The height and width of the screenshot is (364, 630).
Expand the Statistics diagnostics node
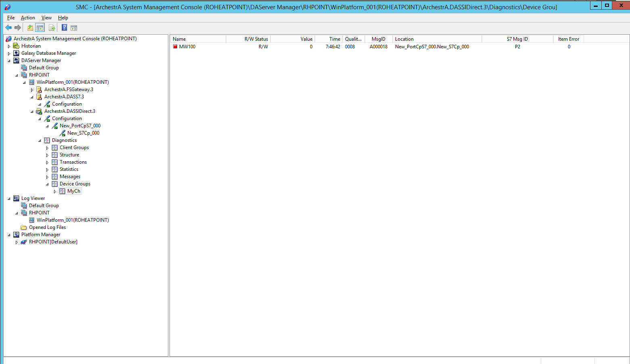point(47,170)
